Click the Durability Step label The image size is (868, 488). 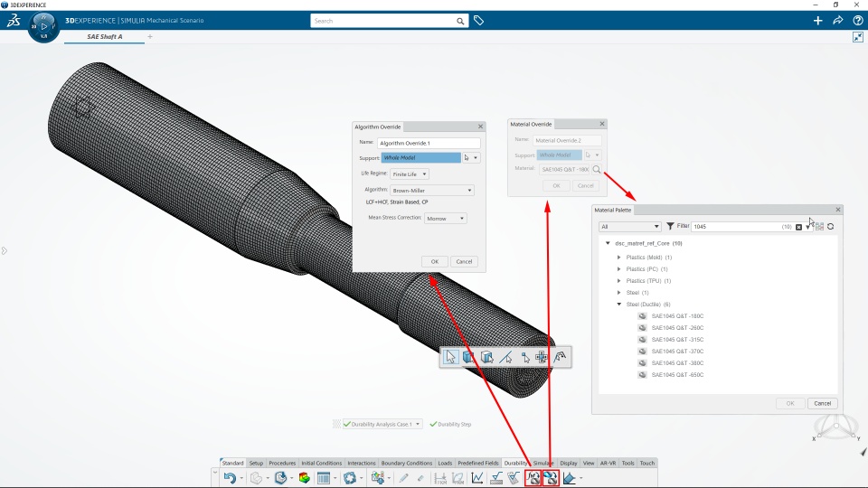(455, 425)
